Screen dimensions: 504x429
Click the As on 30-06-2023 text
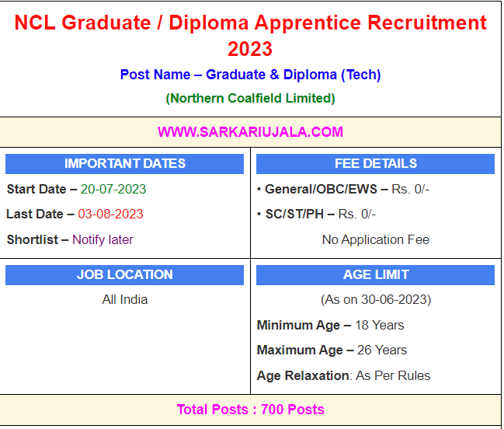[375, 299]
